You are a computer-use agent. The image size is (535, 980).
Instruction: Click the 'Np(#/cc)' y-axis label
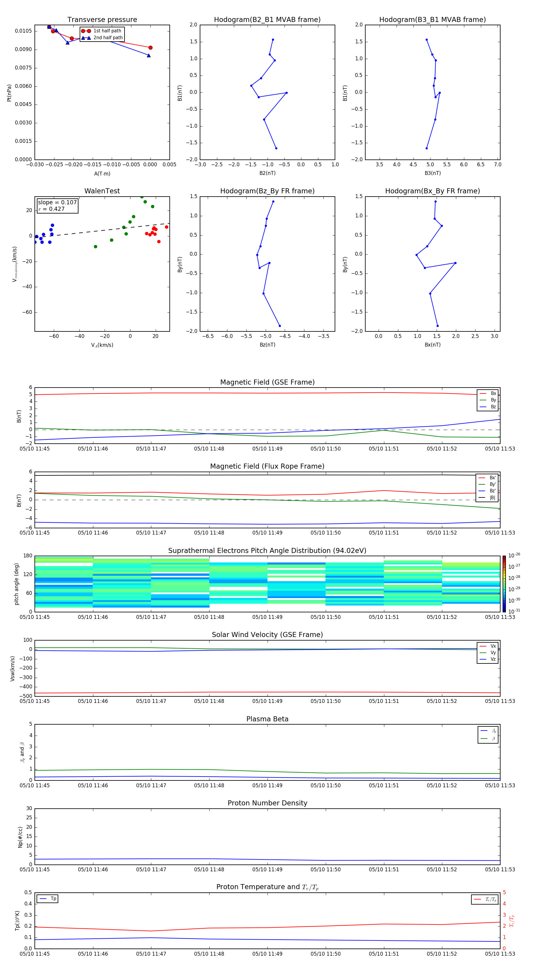click(x=20, y=837)
